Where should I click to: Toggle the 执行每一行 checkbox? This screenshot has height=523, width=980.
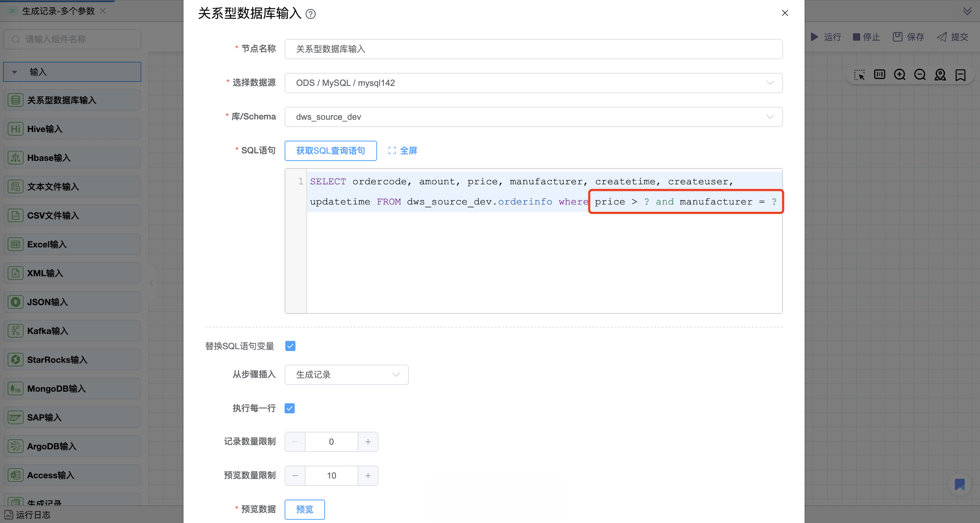click(x=290, y=408)
